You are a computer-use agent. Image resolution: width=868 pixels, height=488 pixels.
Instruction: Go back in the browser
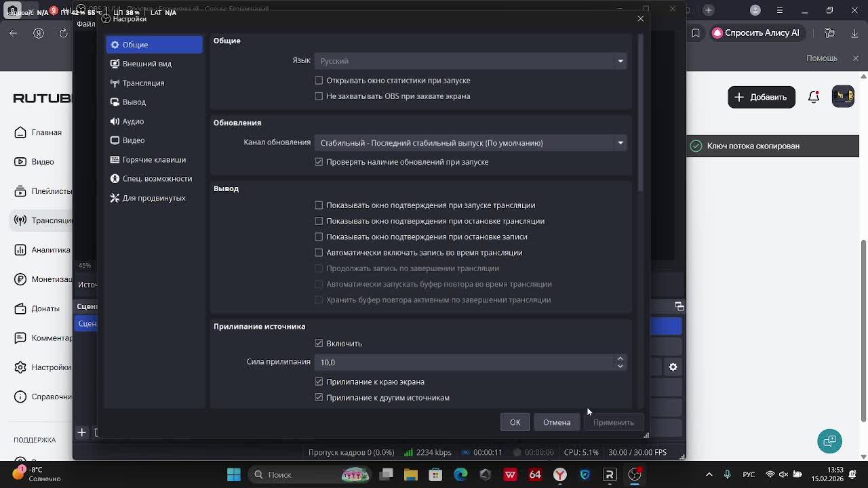click(14, 33)
